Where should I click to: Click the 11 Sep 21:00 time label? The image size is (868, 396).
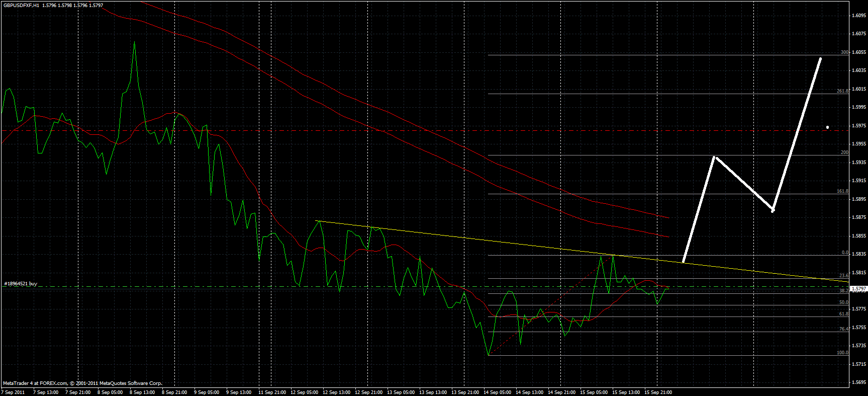[272, 392]
